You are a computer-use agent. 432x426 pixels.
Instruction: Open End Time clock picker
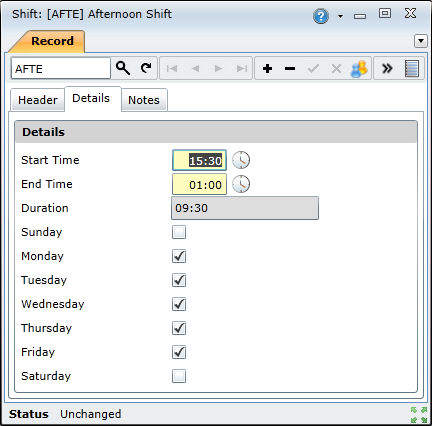pyautogui.click(x=241, y=184)
